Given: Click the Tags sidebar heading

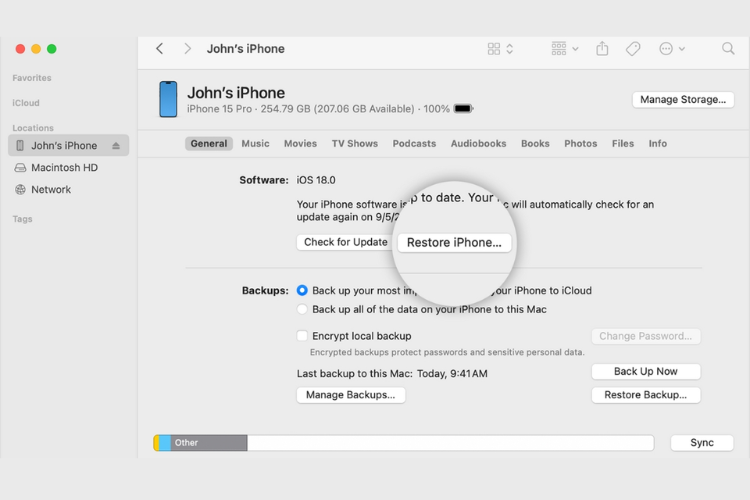Looking at the screenshot, I should pyautogui.click(x=22, y=219).
